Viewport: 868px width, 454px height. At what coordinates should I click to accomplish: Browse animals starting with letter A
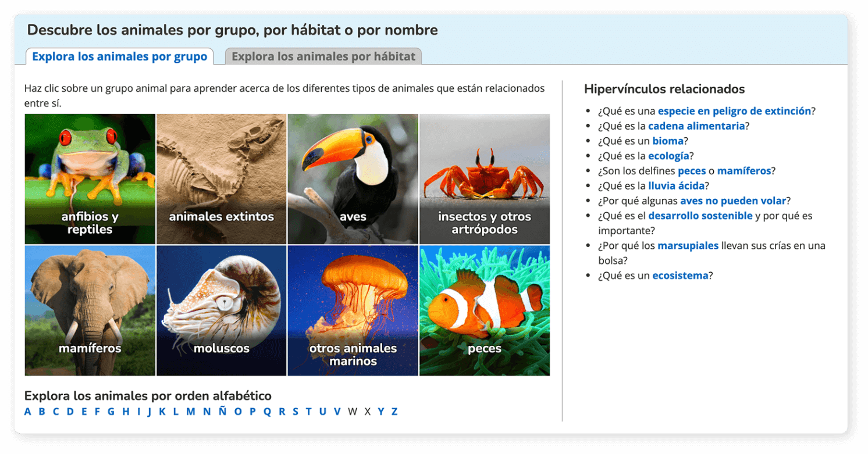point(27,412)
